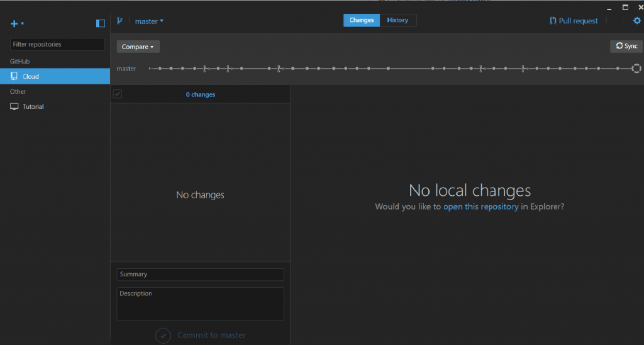
Task: Click the branch icon beside master
Action: pos(119,21)
